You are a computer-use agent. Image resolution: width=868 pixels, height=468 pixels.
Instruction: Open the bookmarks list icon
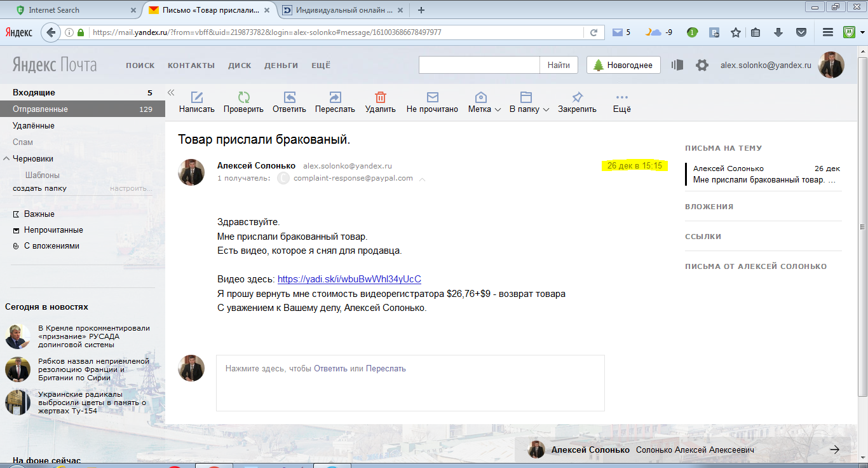756,32
